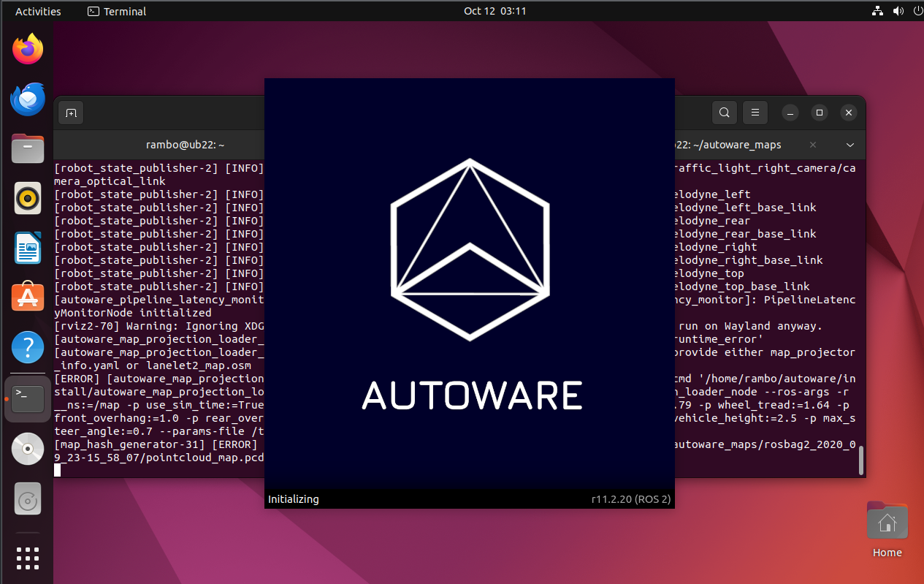The image size is (924, 584).
Task: Open network status icon in top bar
Action: point(877,11)
